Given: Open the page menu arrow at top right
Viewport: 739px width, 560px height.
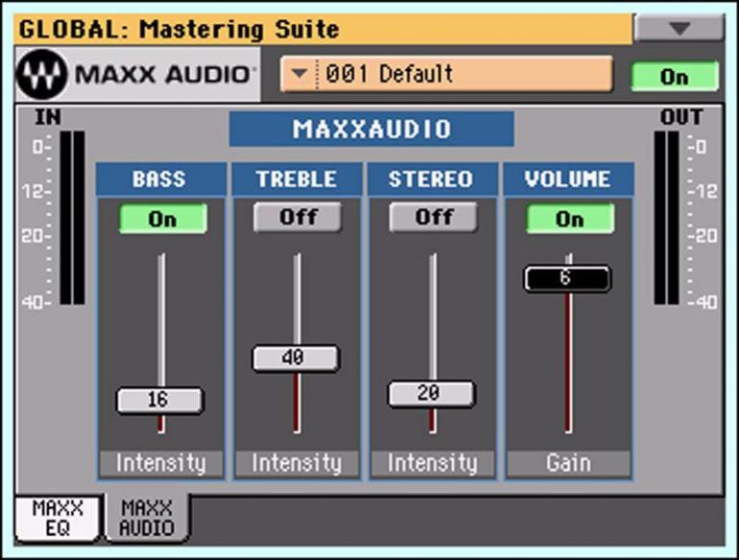Looking at the screenshot, I should coord(679,28).
